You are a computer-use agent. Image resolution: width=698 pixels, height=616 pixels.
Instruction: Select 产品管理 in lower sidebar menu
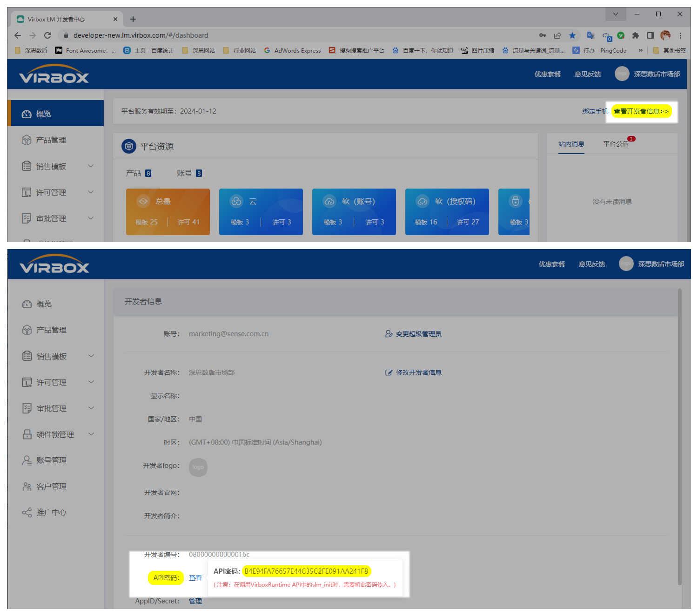(56, 330)
